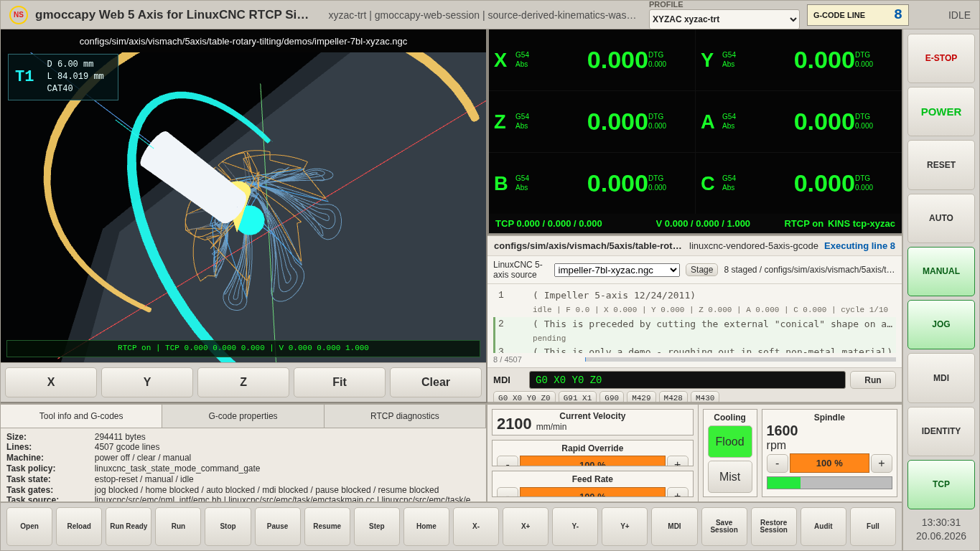Image resolution: width=980 pixels, height=551 pixels.
Task: Click the 'KINS tcp-xyzac' status text
Action: click(862, 224)
